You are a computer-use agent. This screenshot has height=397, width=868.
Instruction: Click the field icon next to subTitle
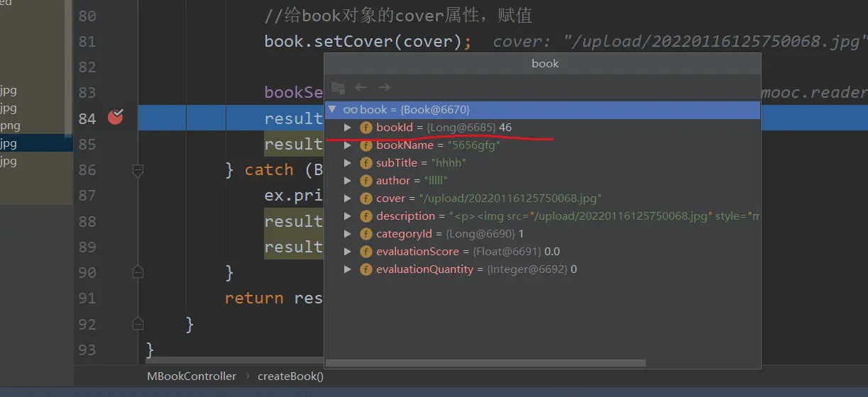tap(366, 163)
